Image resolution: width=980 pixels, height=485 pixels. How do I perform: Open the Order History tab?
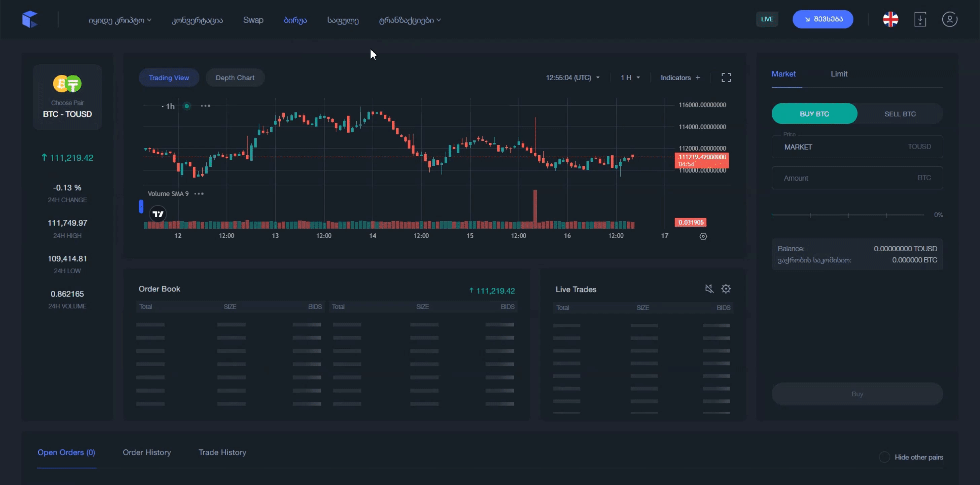tap(146, 452)
